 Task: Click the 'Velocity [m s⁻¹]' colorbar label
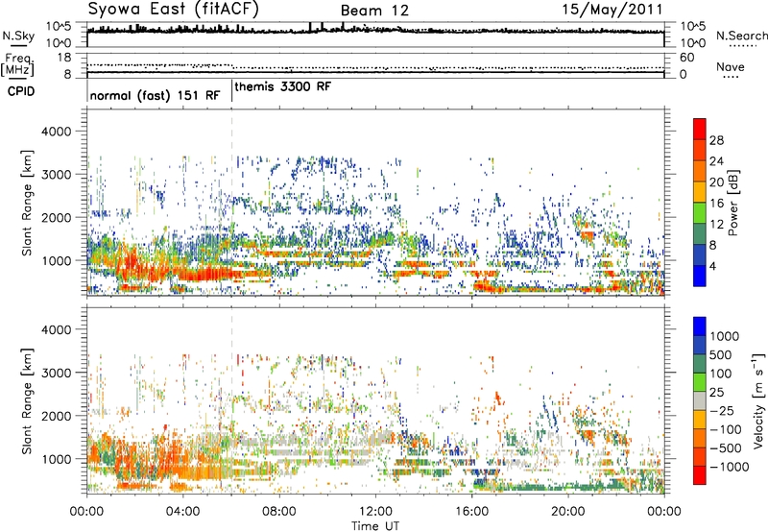click(x=758, y=400)
